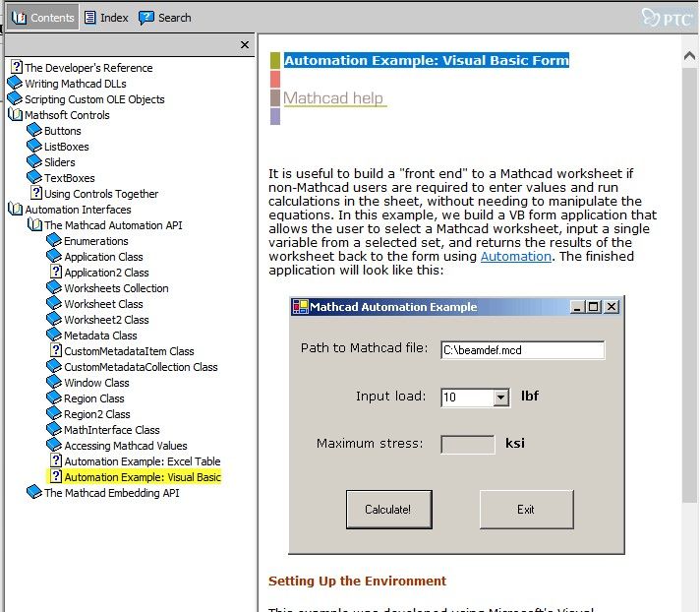This screenshot has width=700, height=612.
Task: Click the Calculate! button
Action: pos(388,510)
